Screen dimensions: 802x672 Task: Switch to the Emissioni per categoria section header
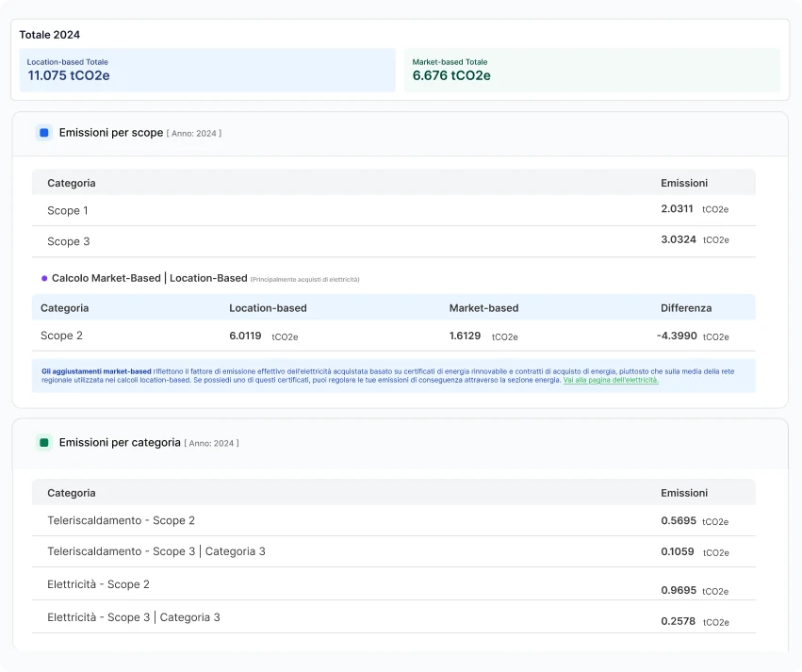[122, 442]
